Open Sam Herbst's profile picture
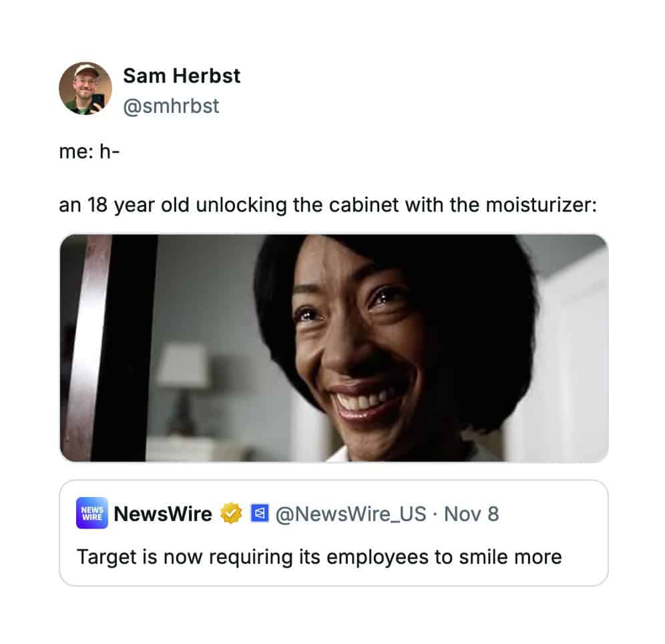The image size is (665, 644). 85,89
